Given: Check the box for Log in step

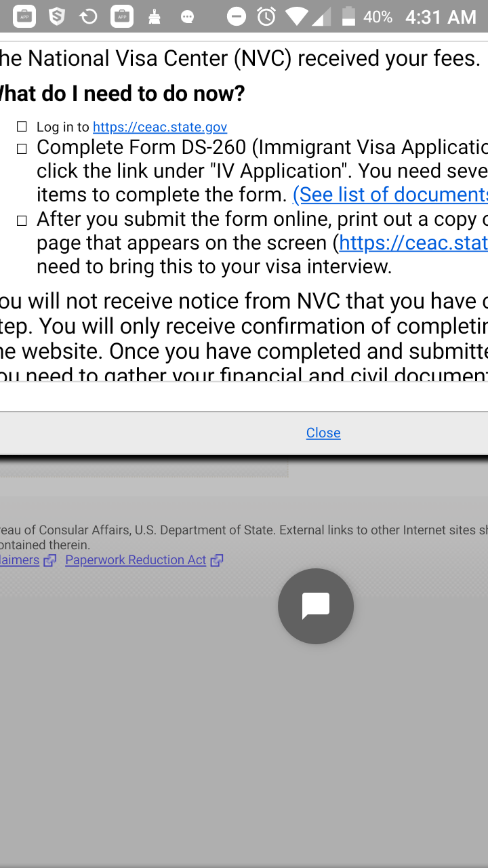Looking at the screenshot, I should pyautogui.click(x=22, y=127).
